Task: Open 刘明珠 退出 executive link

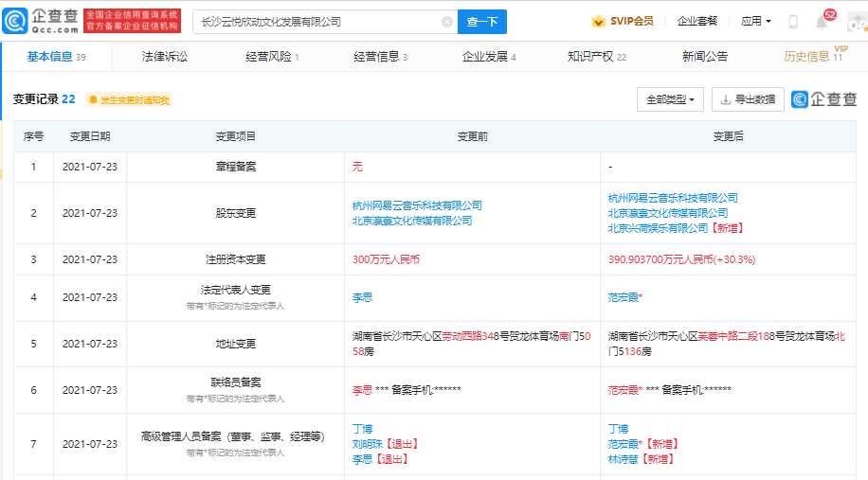Action: [368, 444]
